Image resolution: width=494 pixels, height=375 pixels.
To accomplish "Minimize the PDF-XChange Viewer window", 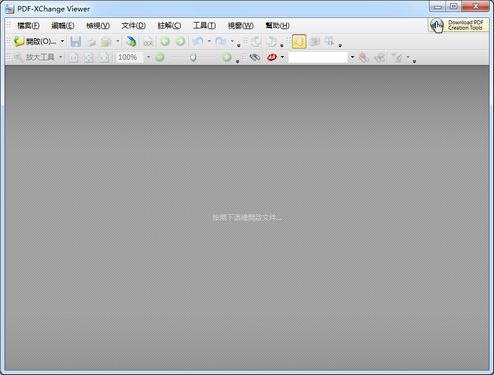I will pyautogui.click(x=438, y=7).
